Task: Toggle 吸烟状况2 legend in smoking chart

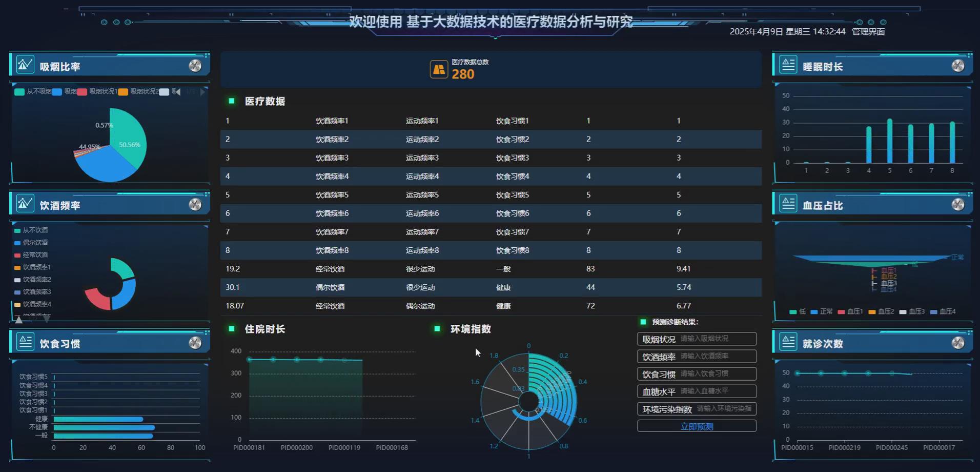Action: [x=138, y=92]
